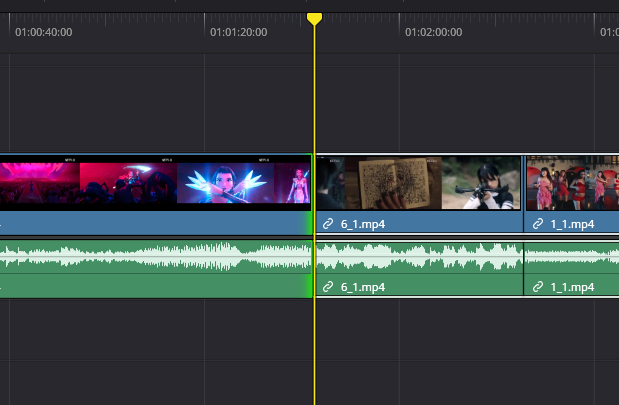
Task: Click the 6_1.mp4 audio waveform
Action: [418, 257]
